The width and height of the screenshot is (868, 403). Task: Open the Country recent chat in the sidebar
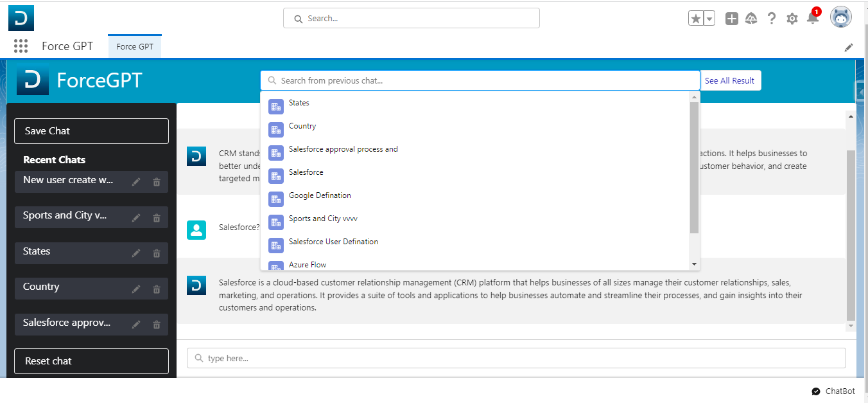41,287
